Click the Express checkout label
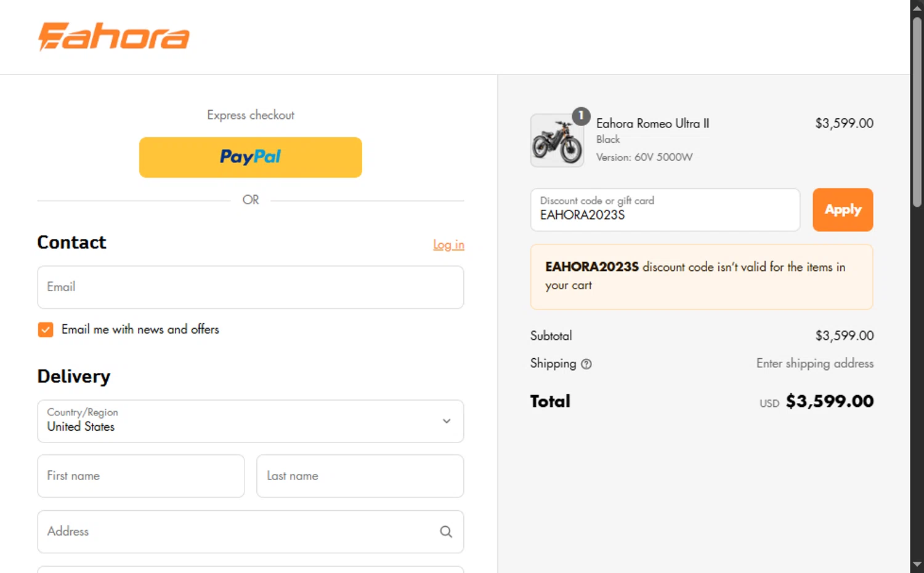Viewport: 924px width, 573px height. 250,115
